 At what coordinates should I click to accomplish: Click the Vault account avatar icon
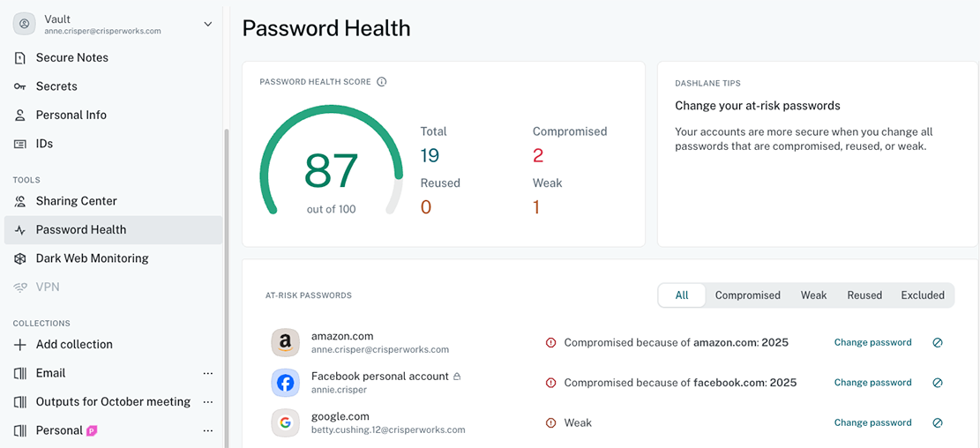[25, 25]
